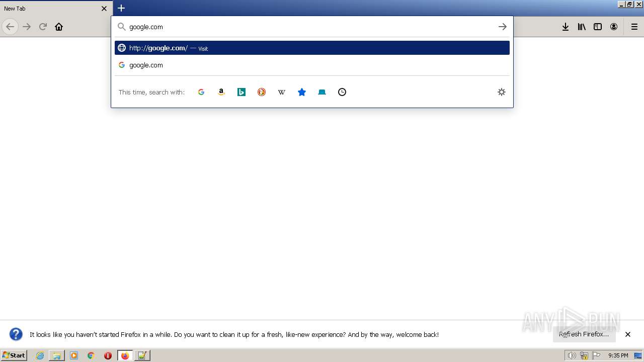Minimize the Firefox window
This screenshot has height=362, width=644.
621,4
